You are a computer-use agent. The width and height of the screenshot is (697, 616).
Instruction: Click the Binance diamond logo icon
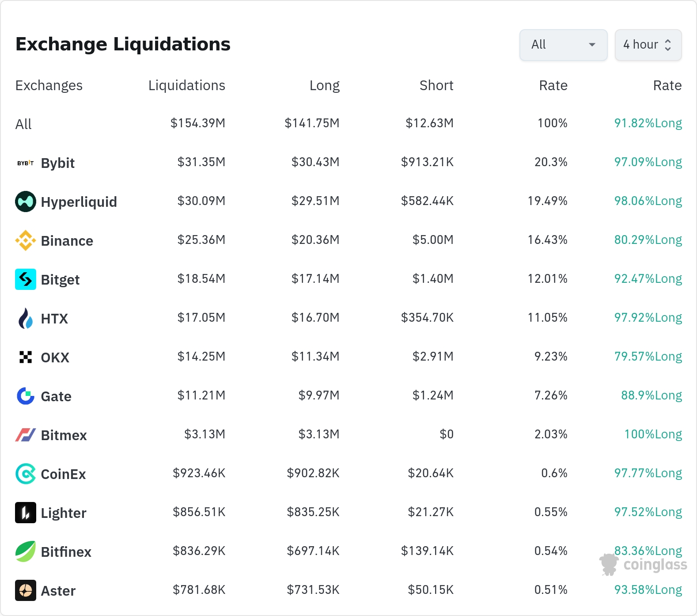25,240
